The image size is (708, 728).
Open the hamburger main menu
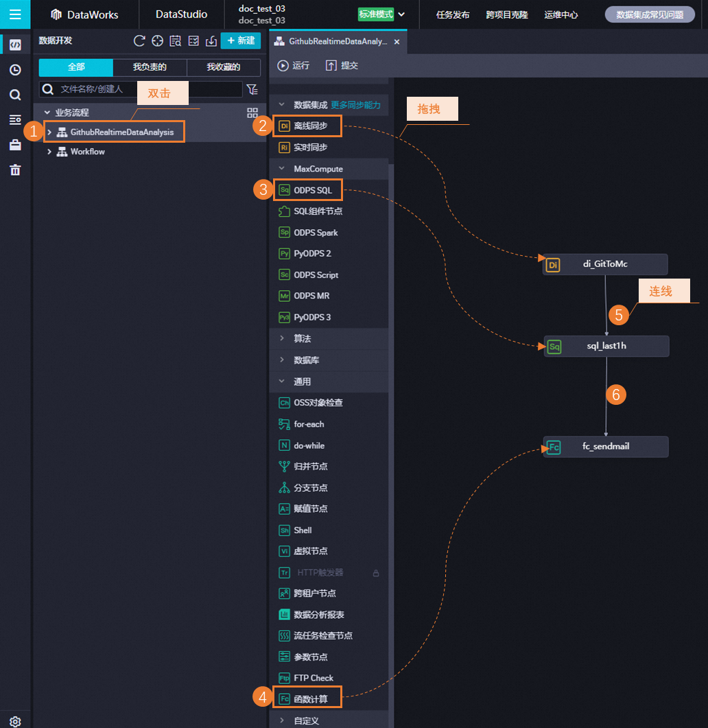[x=15, y=14]
